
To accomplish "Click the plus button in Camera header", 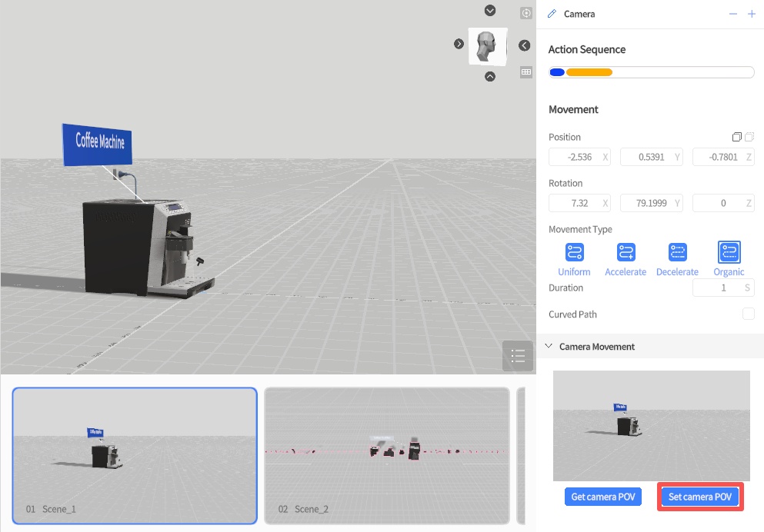I will [x=752, y=14].
